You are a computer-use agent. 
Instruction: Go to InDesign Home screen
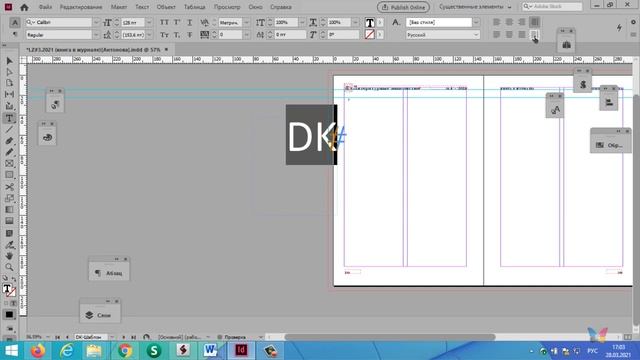coord(24,7)
